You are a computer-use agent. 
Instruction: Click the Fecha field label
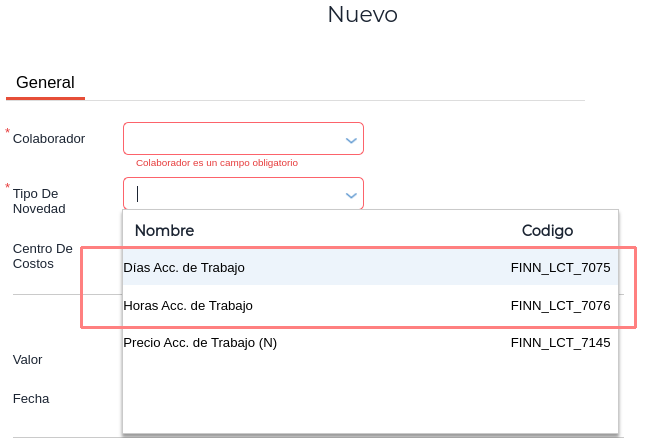(x=31, y=399)
